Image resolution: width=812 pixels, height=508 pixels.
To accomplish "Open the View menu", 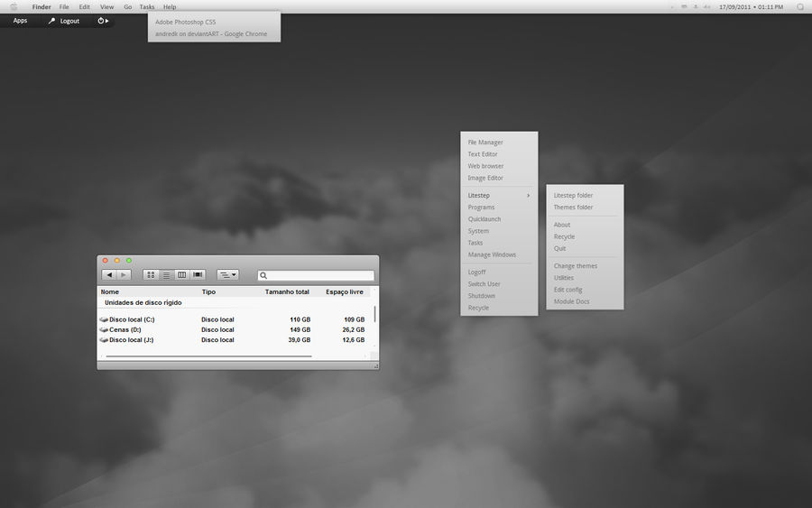I will pos(106,7).
